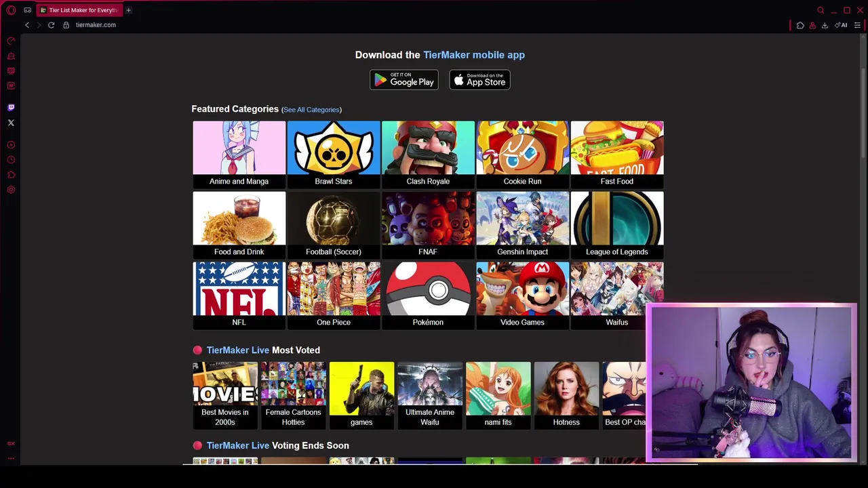Open Female Cartoons Hotties live list
The width and height of the screenshot is (868, 488).
tap(293, 395)
